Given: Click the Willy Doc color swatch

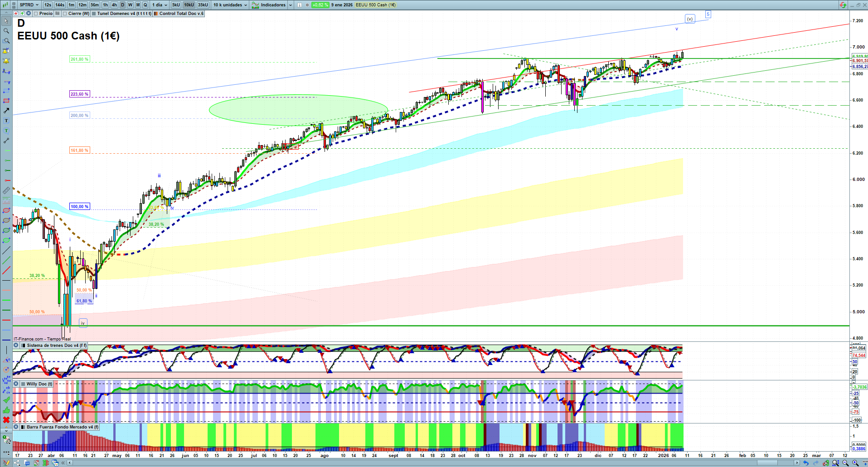Looking at the screenshot, I should coord(23,384).
